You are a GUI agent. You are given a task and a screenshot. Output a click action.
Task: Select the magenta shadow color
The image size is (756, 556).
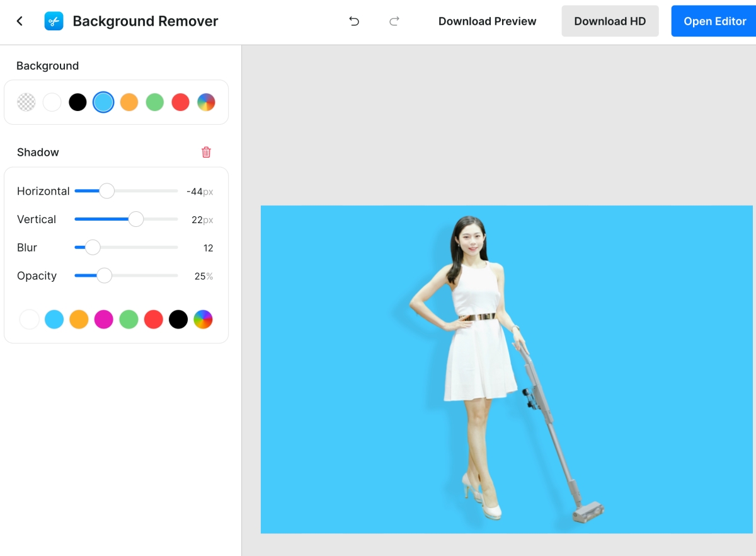click(x=103, y=320)
